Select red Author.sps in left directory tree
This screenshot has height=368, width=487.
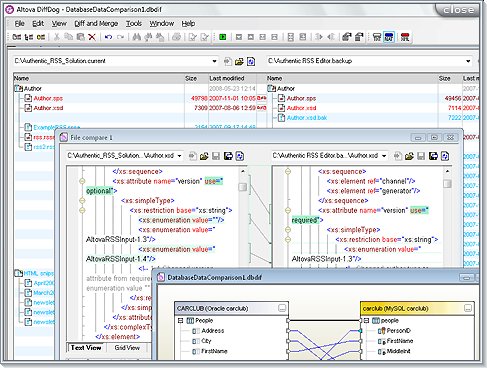[x=48, y=98]
